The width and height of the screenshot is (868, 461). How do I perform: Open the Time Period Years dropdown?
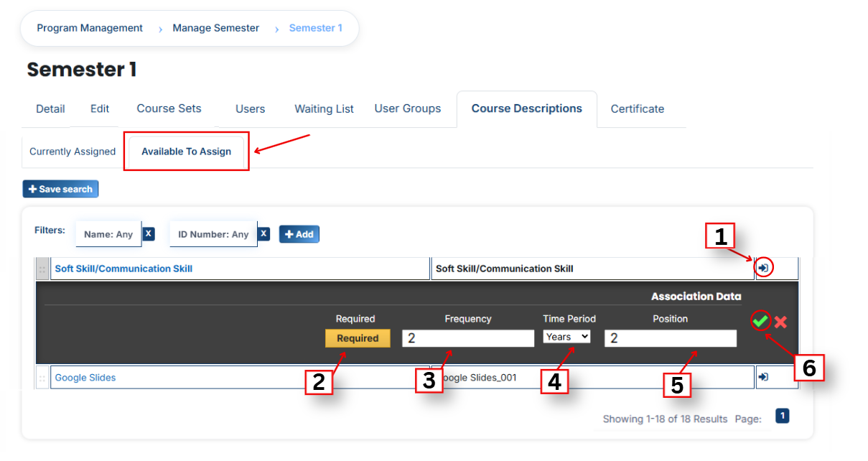coord(566,337)
